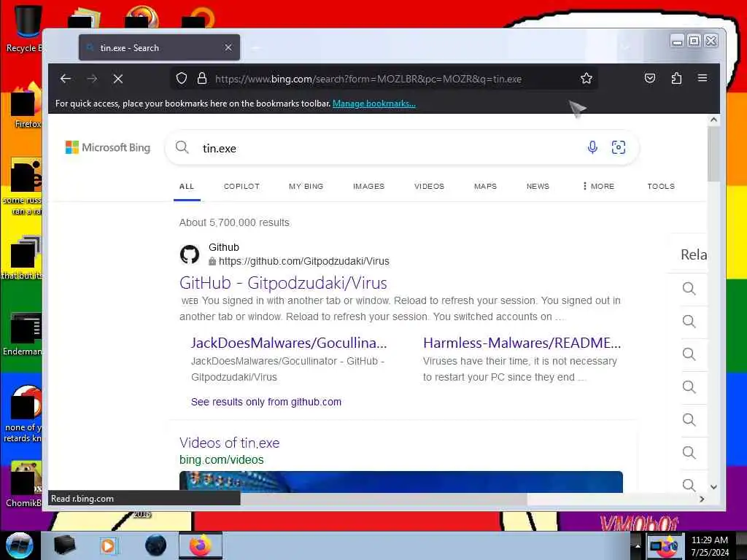
Task: Open the Firefox hamburger menu
Action: pos(703,78)
